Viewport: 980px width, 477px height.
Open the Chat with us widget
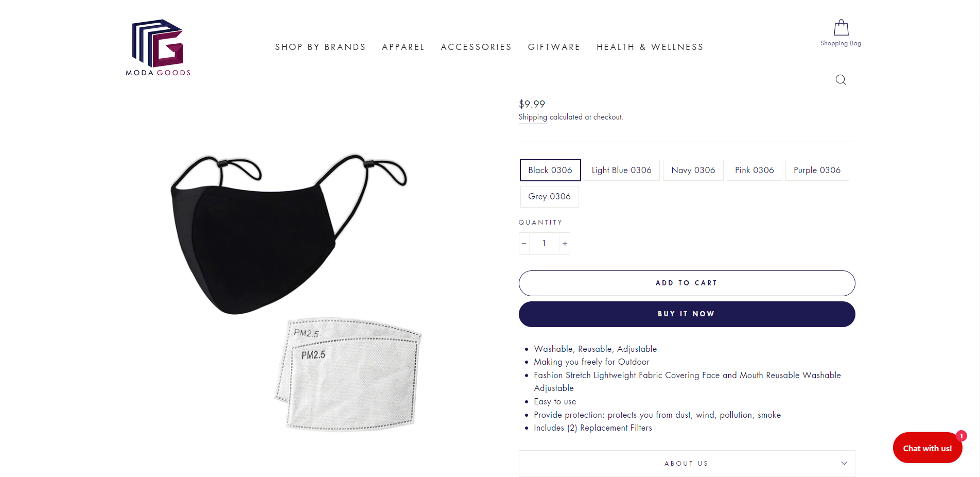click(x=927, y=448)
